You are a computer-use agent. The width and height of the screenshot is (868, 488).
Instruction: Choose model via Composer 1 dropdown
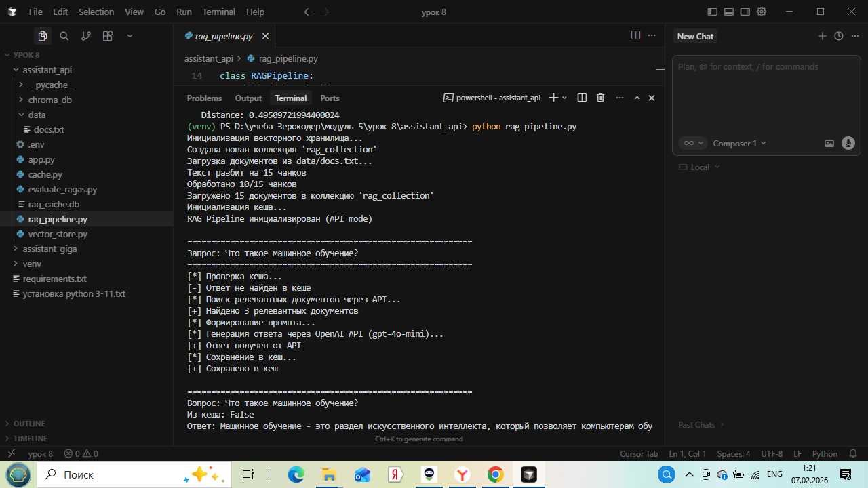(740, 143)
